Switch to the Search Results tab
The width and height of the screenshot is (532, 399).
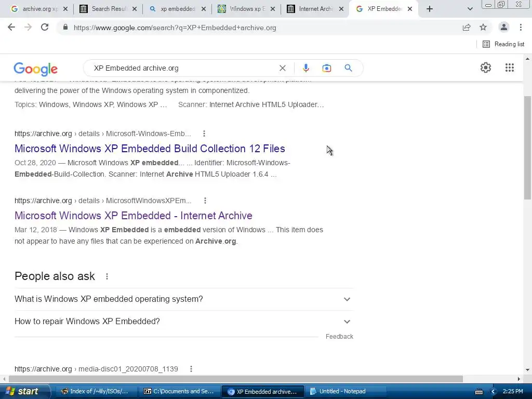pyautogui.click(x=104, y=9)
